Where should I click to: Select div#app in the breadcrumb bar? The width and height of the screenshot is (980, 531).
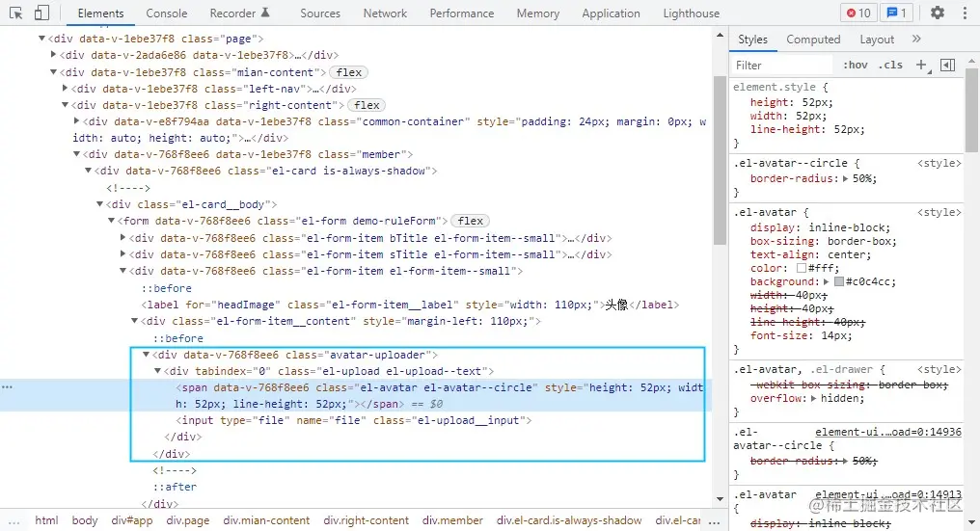click(132, 520)
